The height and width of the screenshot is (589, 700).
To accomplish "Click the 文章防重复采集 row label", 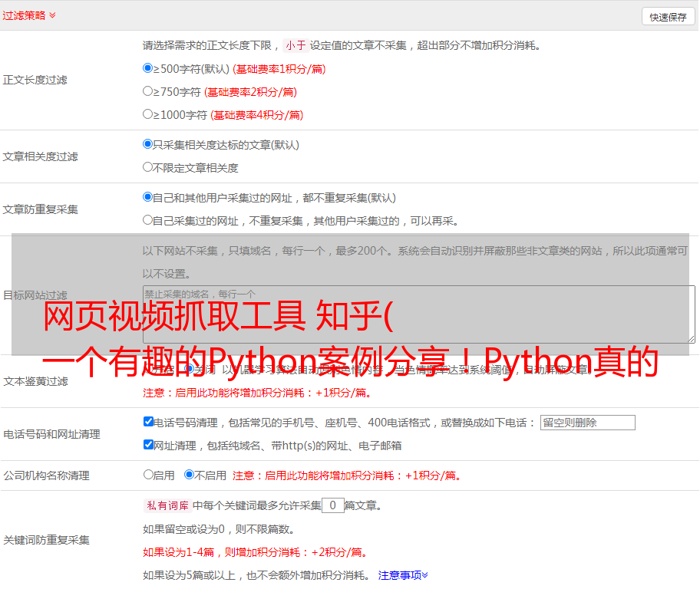I will [x=40, y=209].
